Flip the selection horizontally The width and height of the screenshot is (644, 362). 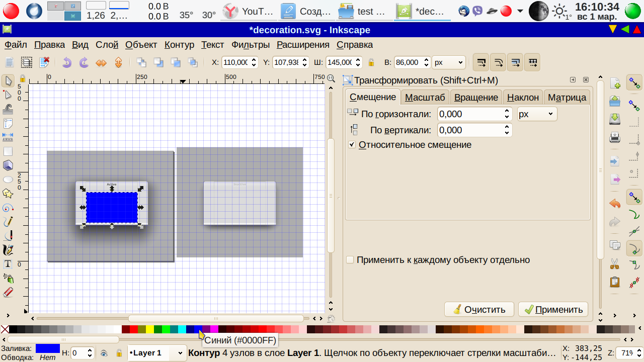pos(101,62)
